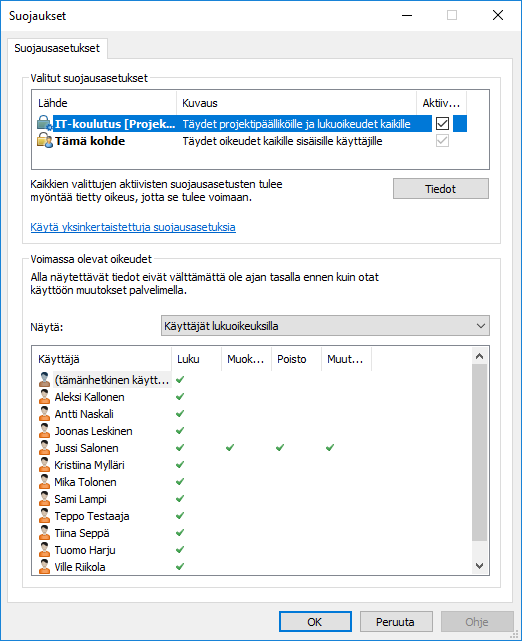Click Ville Riikola's user icon

tap(44, 567)
